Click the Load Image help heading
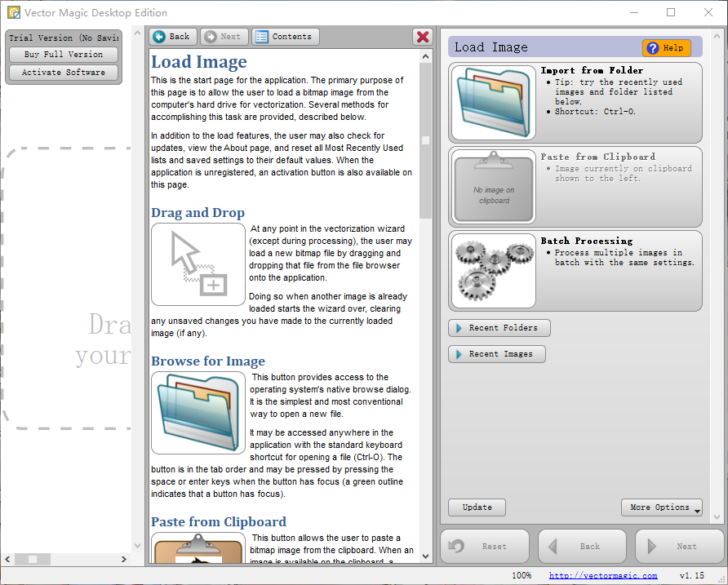The image size is (728, 585). click(x=199, y=62)
